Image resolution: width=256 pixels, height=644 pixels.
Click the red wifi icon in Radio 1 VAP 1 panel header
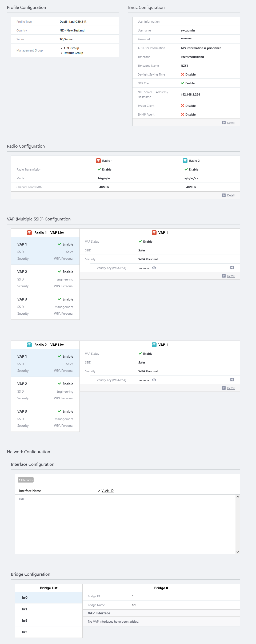tap(154, 233)
